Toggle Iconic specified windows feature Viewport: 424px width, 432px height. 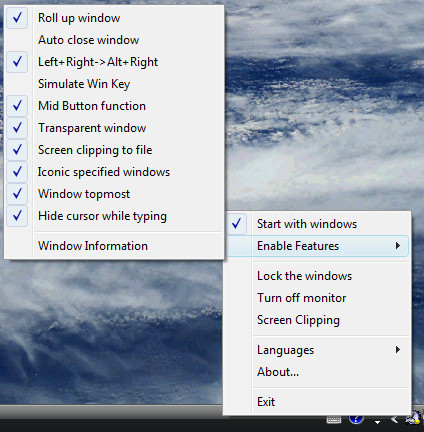click(114, 172)
